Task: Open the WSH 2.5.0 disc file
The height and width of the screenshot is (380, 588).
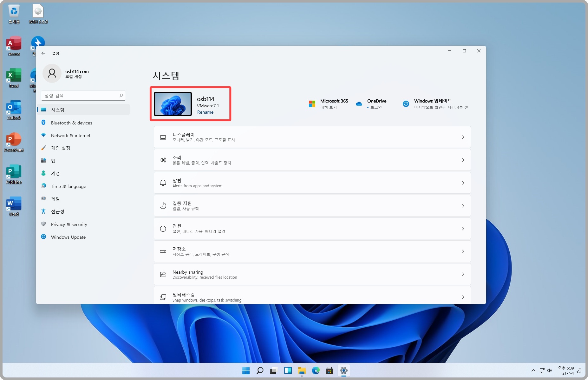Action: [38, 14]
